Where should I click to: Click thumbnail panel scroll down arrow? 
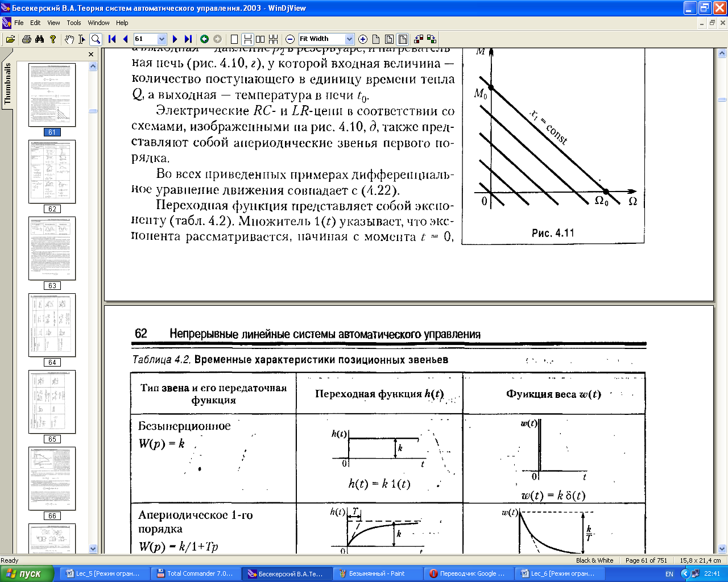point(93,548)
